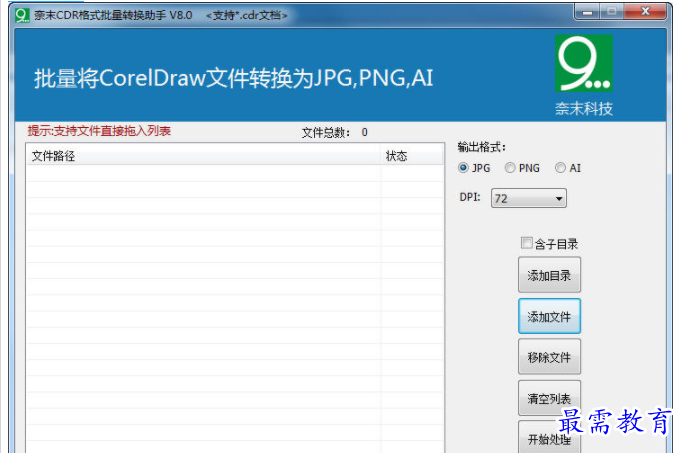Screen dimensions: 680x453
Task: Click the 添加文件 button
Action: (x=549, y=316)
